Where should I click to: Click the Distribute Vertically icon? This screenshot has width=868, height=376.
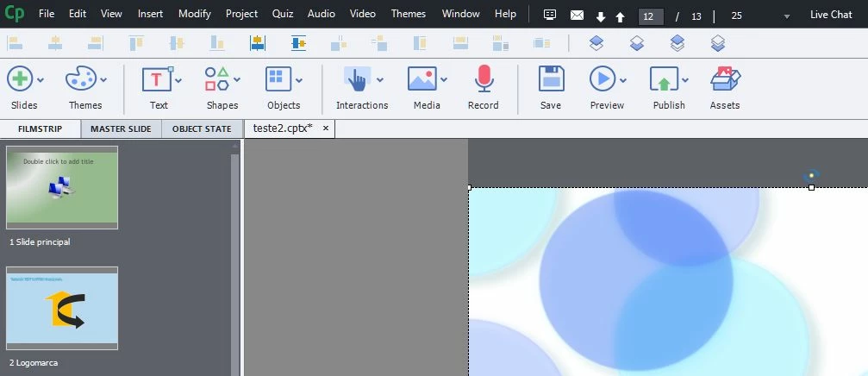click(379, 42)
